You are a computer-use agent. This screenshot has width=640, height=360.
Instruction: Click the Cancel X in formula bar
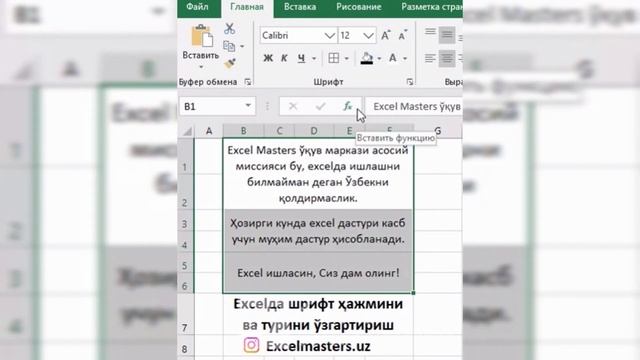click(x=293, y=107)
